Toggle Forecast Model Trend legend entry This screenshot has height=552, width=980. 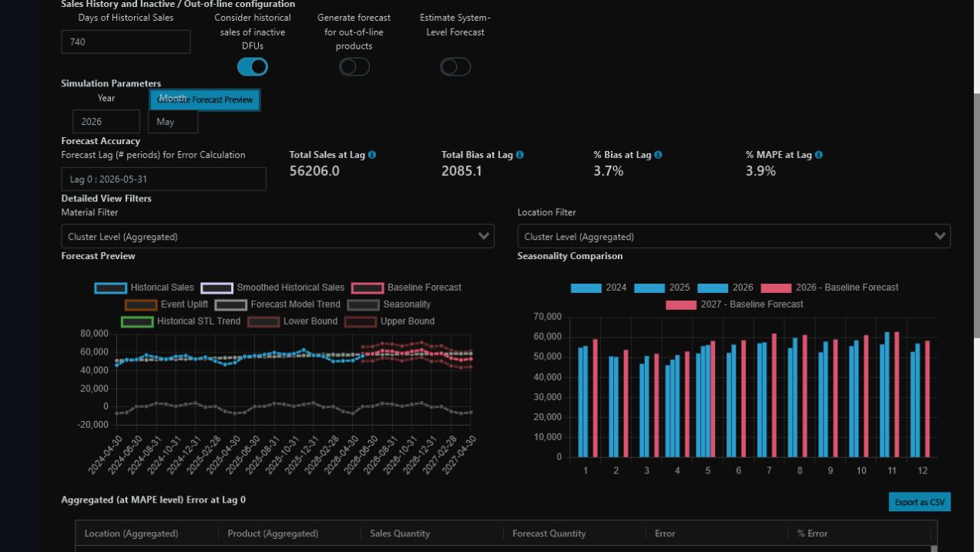(x=277, y=305)
